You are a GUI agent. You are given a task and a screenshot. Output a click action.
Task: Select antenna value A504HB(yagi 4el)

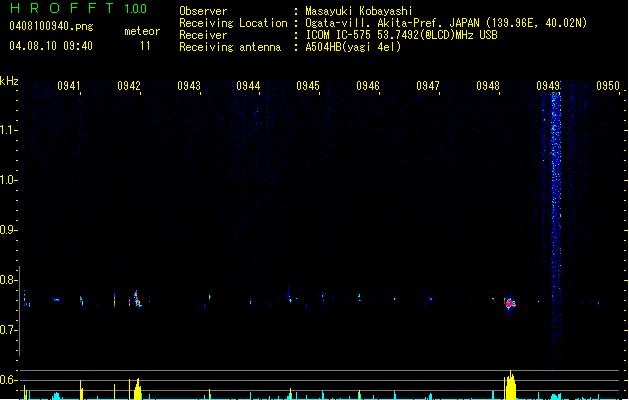click(353, 47)
